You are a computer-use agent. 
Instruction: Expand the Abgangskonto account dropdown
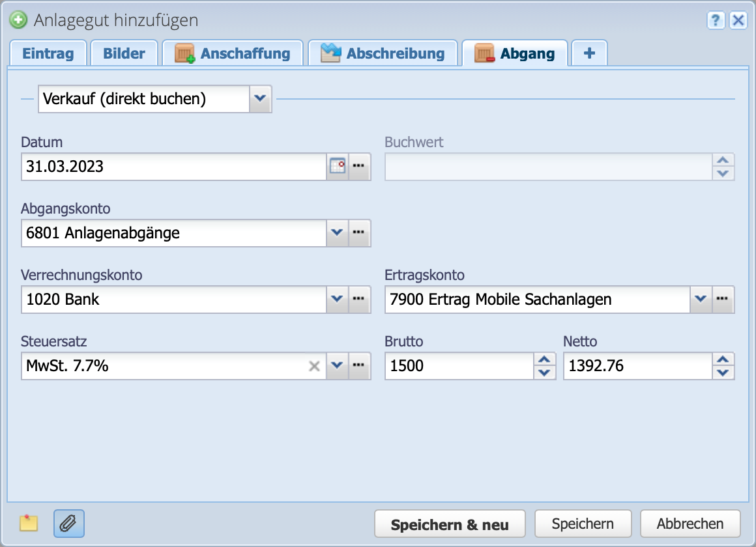(x=337, y=233)
